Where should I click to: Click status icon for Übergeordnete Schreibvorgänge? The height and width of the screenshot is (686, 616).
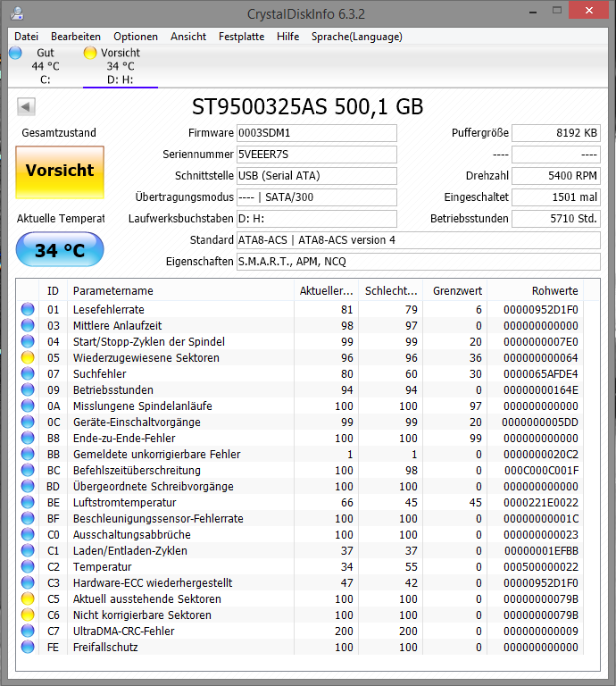[x=28, y=487]
